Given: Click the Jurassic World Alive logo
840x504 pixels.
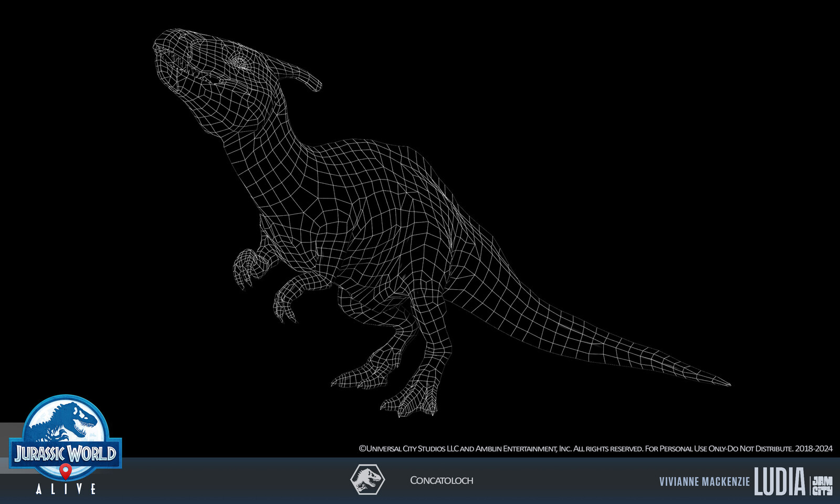Looking at the screenshot, I should [66, 445].
